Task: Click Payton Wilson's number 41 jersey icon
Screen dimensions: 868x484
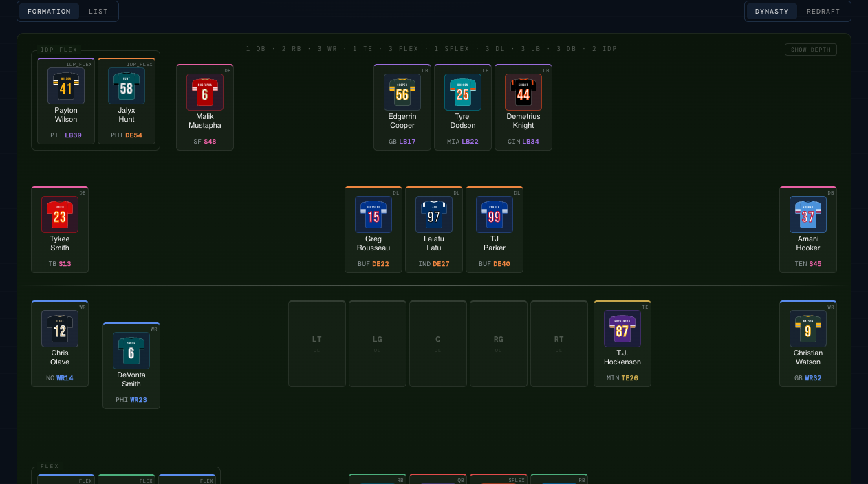Action: tap(66, 86)
